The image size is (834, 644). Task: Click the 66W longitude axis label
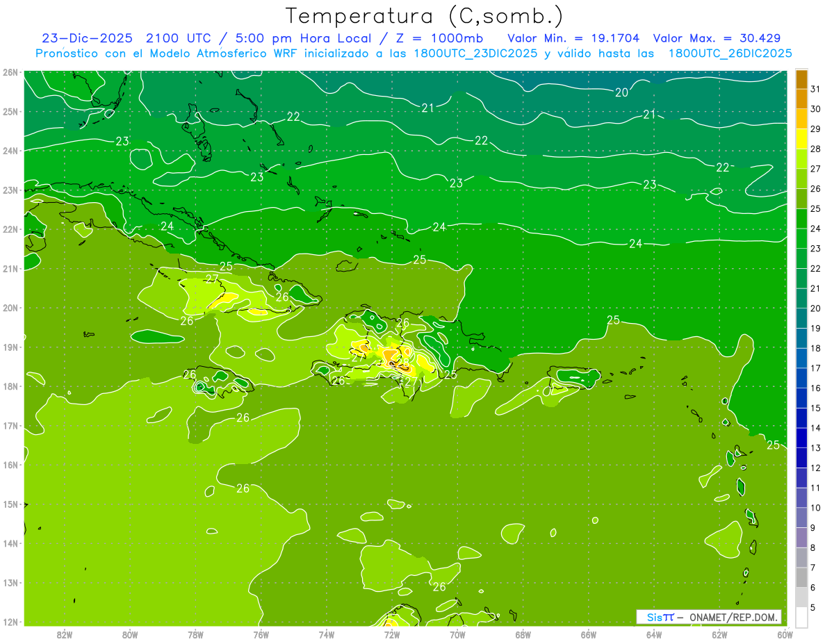coord(589,634)
